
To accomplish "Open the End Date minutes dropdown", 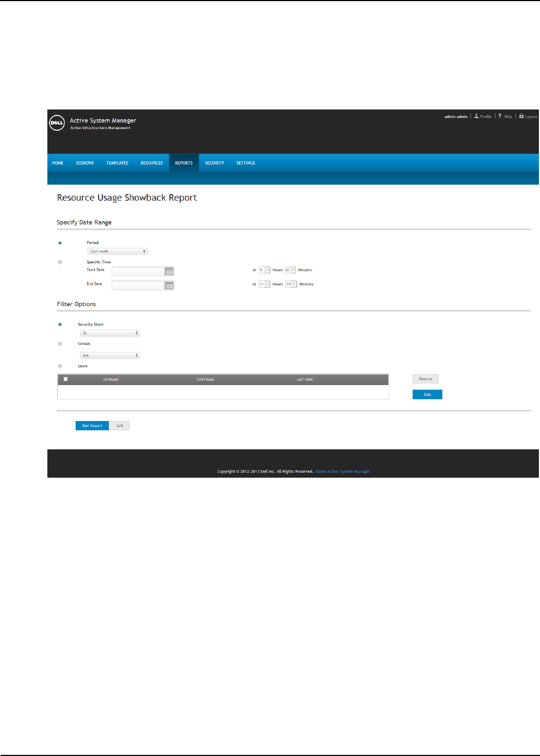I will (x=291, y=284).
